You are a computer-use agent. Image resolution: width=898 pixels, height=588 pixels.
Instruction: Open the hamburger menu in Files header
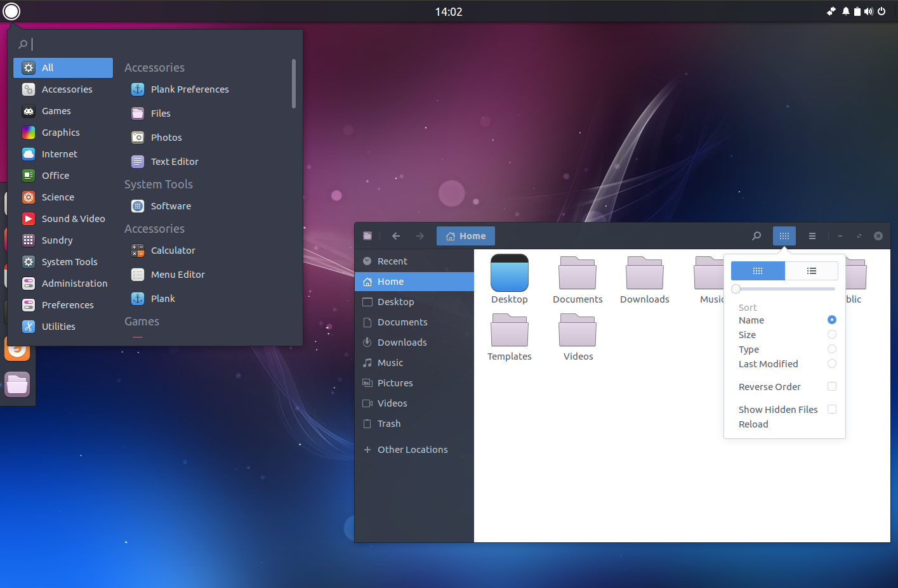coord(812,236)
